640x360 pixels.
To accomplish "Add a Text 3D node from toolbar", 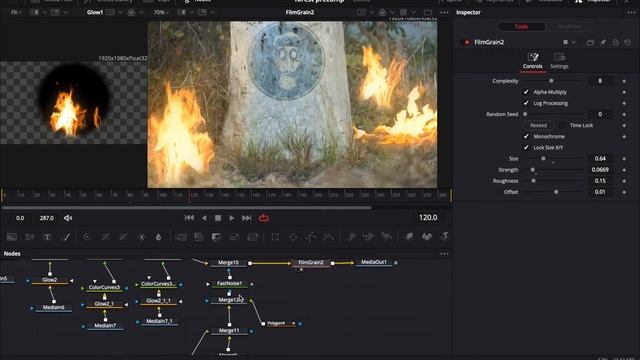I will 444,237.
